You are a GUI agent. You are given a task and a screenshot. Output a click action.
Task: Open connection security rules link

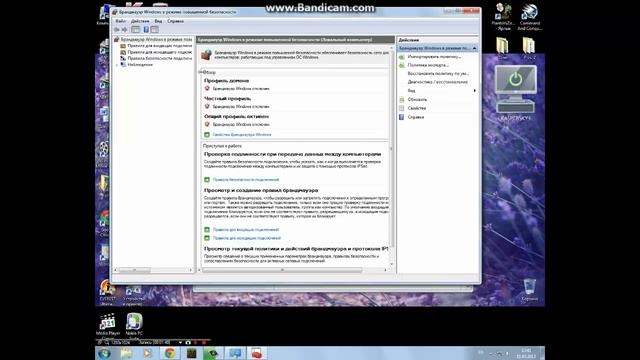tap(246, 180)
